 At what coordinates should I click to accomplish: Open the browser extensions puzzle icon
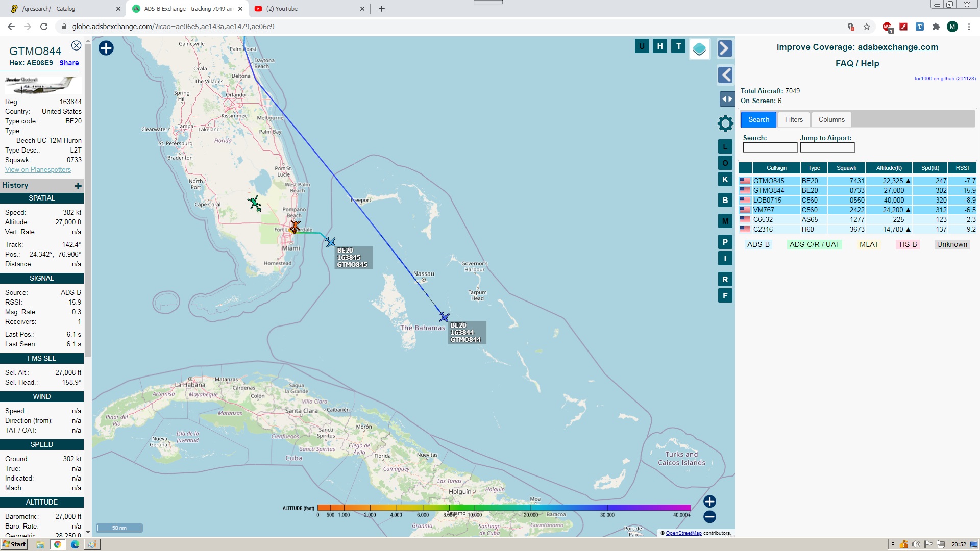click(x=936, y=27)
